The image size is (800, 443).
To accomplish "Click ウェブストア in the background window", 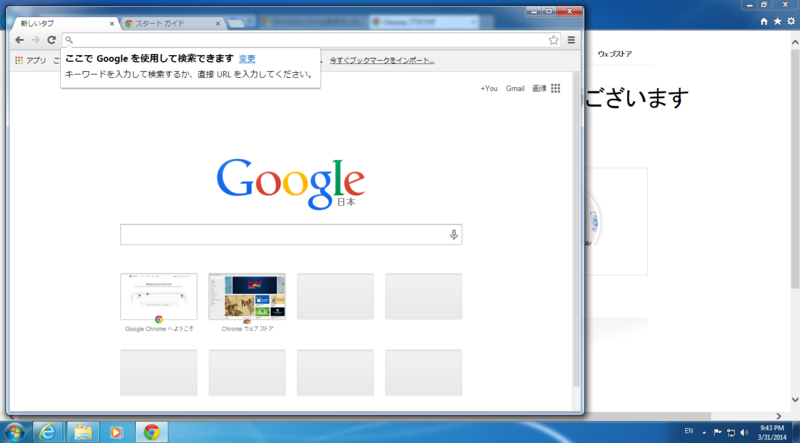I will point(615,54).
